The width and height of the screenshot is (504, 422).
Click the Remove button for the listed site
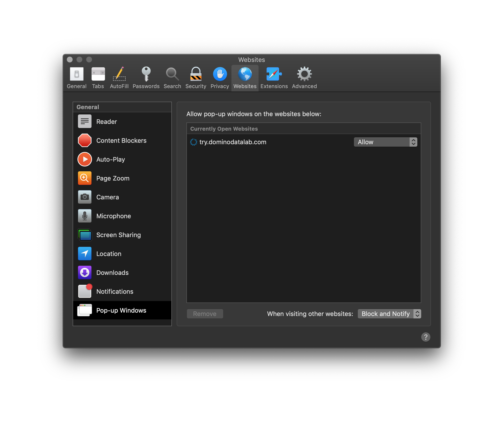click(204, 313)
